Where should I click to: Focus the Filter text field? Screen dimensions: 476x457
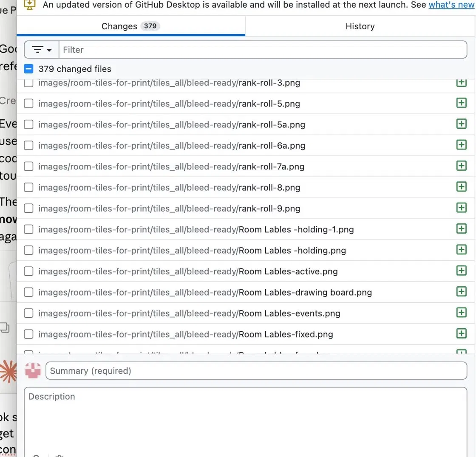pos(263,49)
